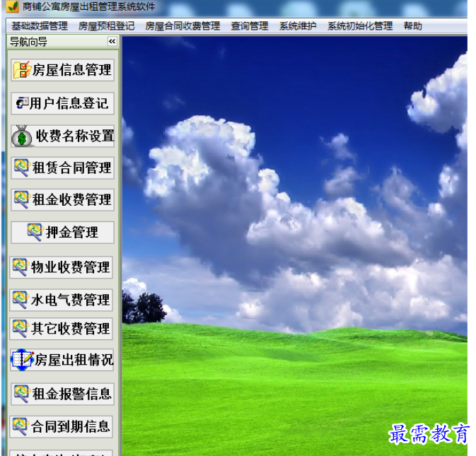The width and height of the screenshot is (476, 456).
Task: Click the user card icon beside 用户信息登记
Action: pyautogui.click(x=22, y=103)
